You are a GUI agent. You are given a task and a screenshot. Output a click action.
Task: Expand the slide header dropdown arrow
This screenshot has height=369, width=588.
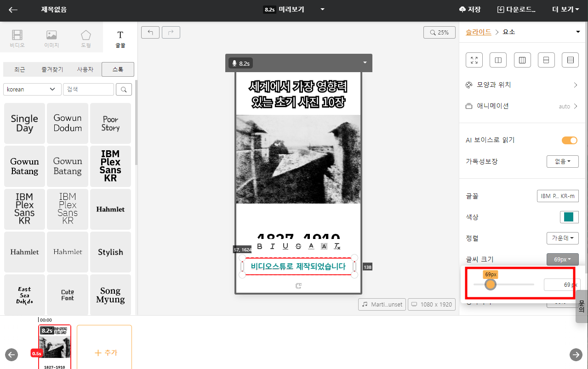coord(365,63)
